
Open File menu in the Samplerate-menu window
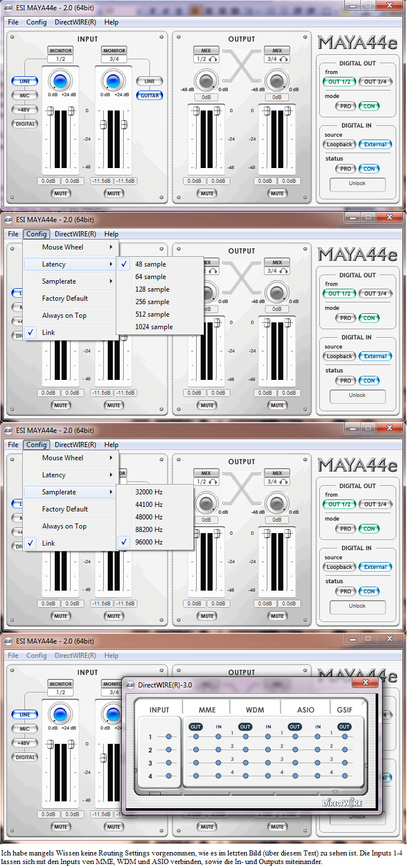13,445
